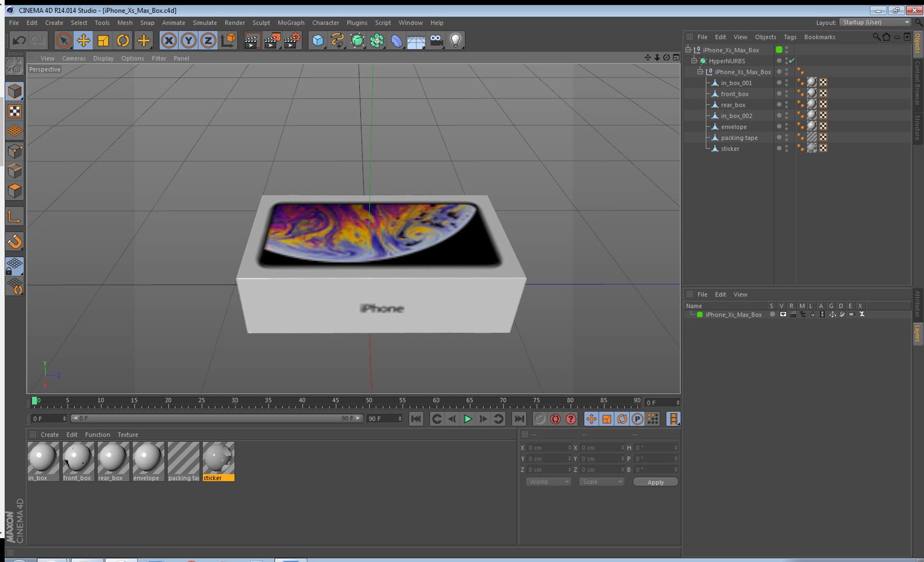Toggle X axis lock
This screenshot has height=562, width=924.
(168, 41)
